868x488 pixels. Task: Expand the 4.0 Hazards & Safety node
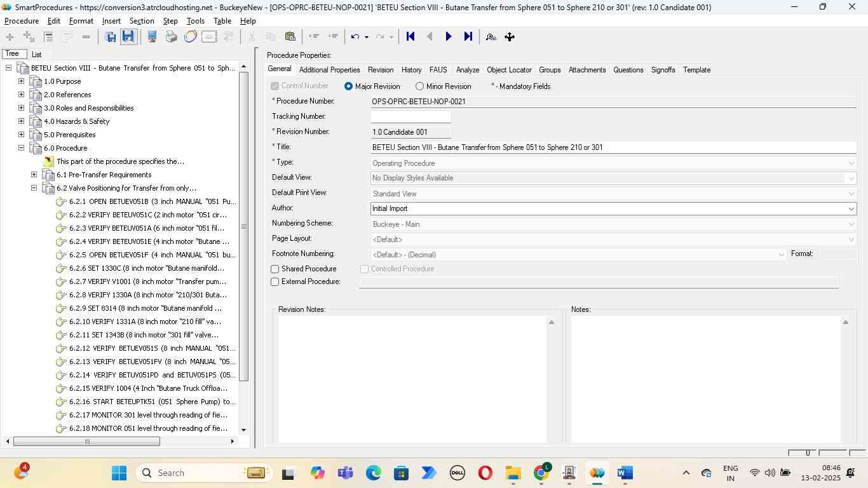tap(21, 121)
